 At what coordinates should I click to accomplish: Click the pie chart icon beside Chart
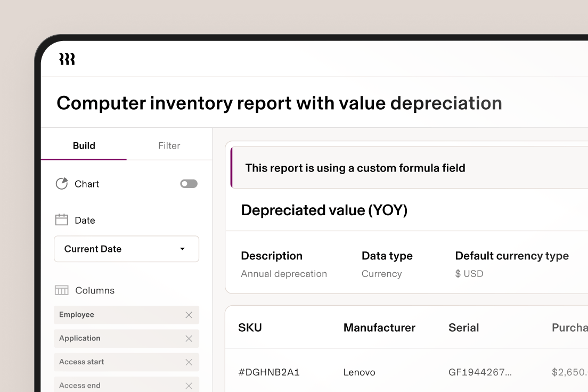(62, 184)
